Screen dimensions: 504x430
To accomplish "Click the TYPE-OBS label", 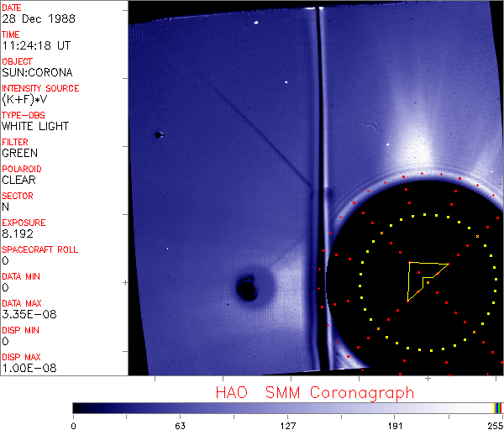I will click(24, 115).
